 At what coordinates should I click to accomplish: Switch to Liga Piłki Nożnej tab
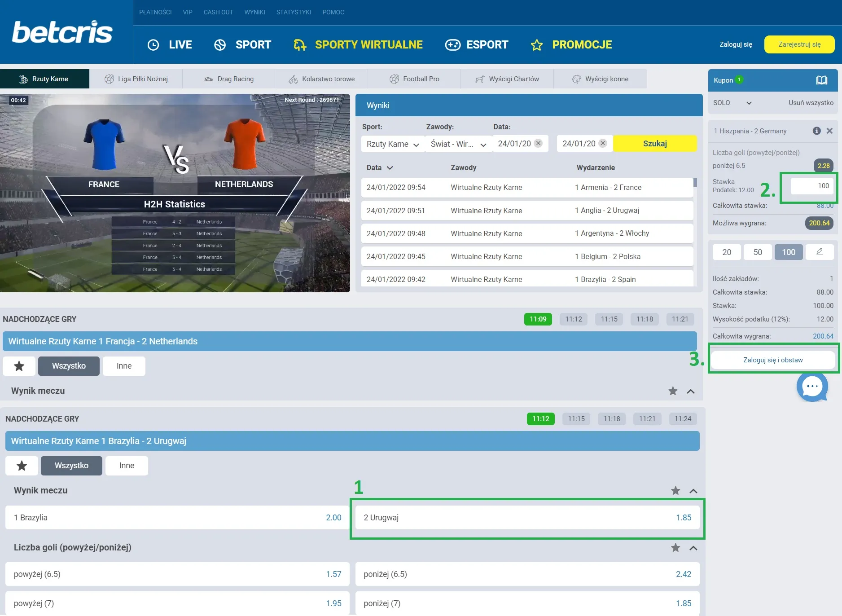click(x=136, y=79)
